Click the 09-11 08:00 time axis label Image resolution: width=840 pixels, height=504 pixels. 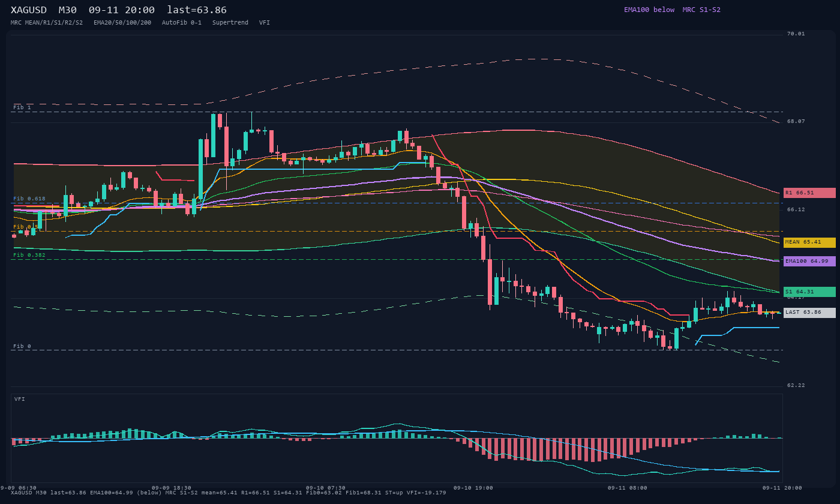(x=628, y=488)
